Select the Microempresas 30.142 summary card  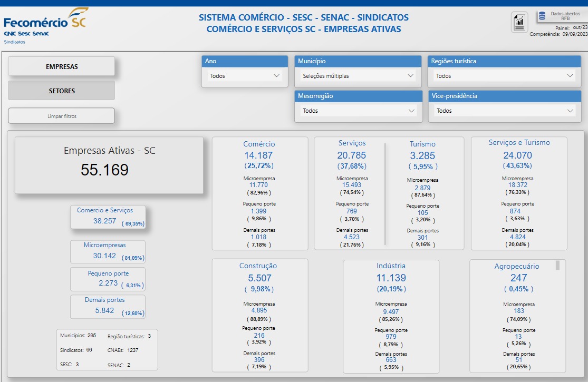pyautogui.click(x=108, y=252)
